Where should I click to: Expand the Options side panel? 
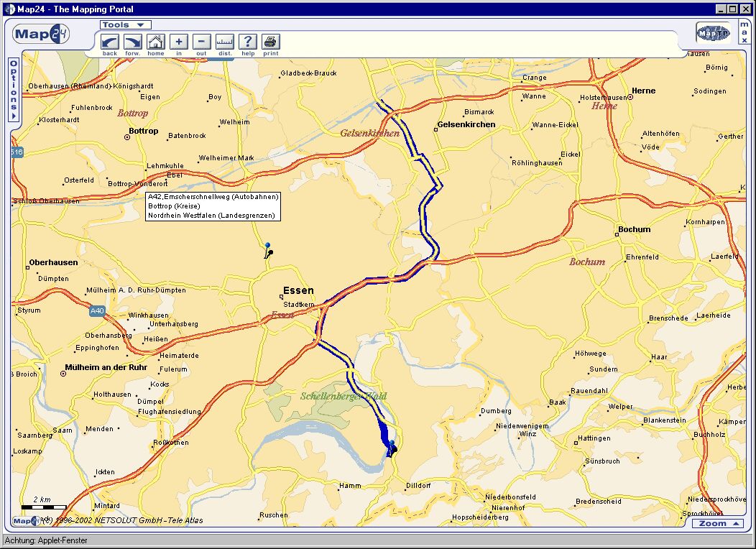point(13,90)
